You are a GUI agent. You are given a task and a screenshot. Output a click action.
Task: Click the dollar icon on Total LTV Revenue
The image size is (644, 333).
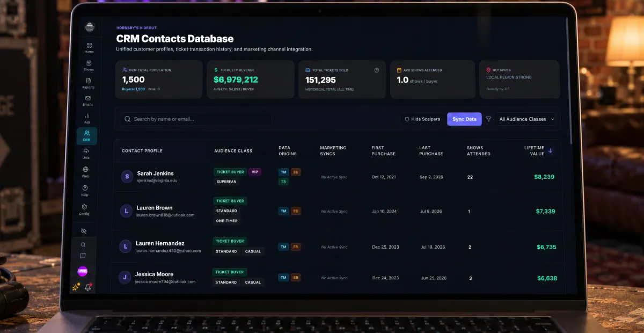tap(216, 70)
